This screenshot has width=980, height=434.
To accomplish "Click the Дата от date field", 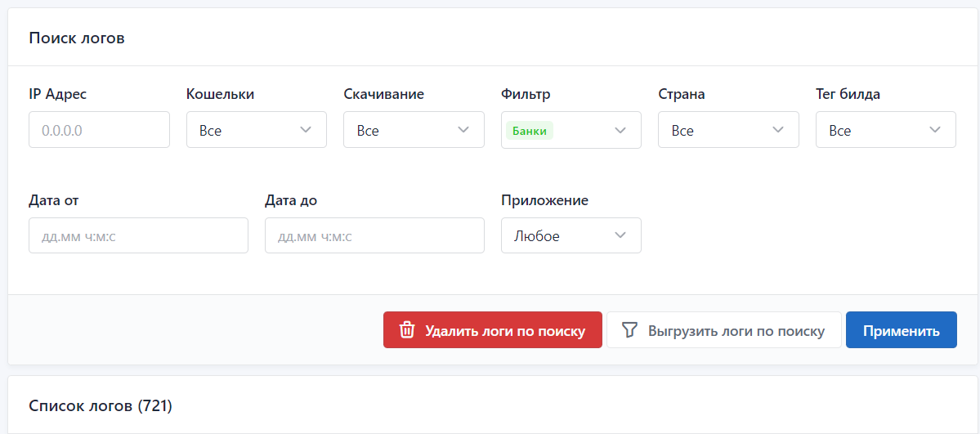I will 138,235.
